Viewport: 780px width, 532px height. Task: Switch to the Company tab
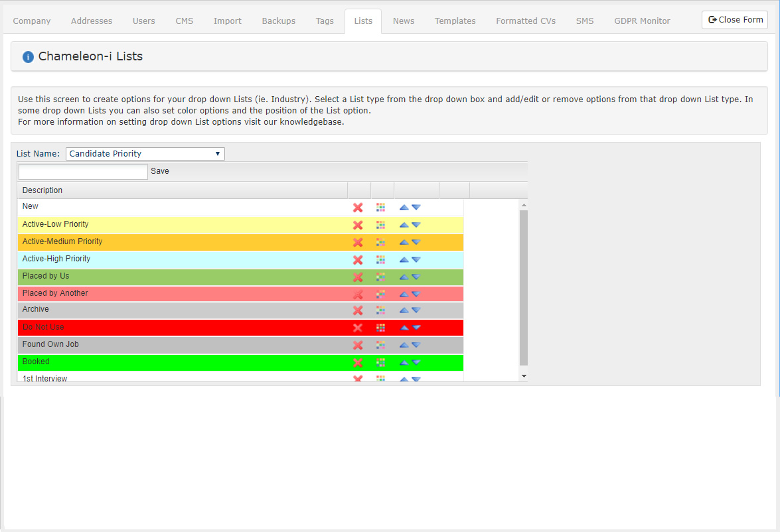click(x=32, y=21)
